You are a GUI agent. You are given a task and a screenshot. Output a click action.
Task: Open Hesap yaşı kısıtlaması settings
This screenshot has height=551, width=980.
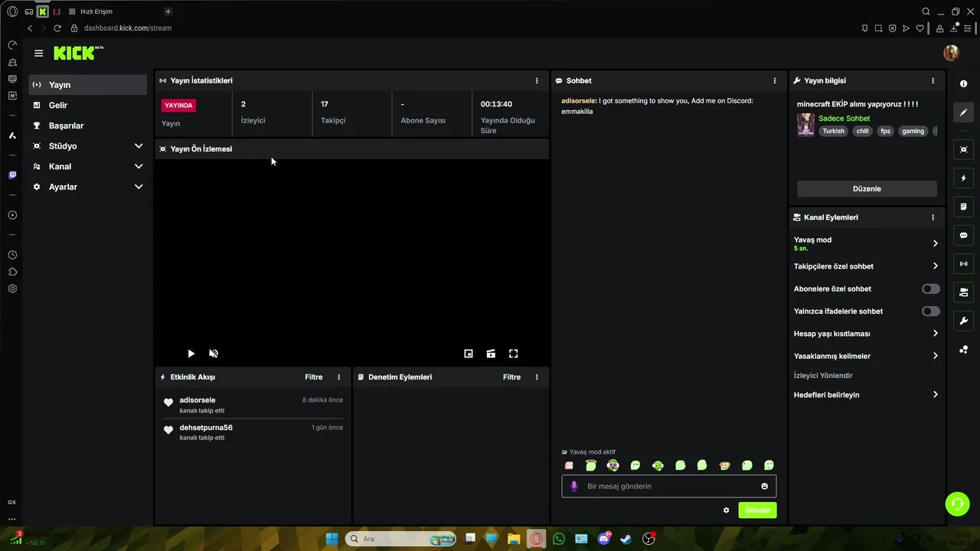click(x=866, y=334)
